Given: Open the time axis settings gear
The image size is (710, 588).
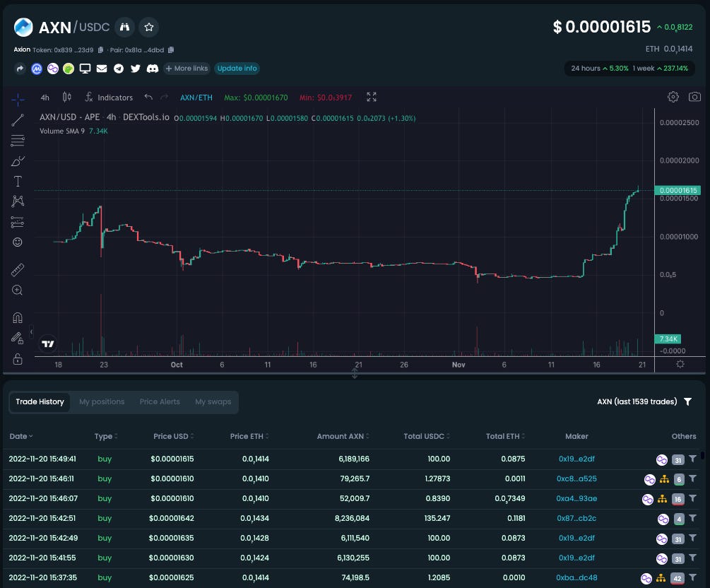Looking at the screenshot, I should coord(680,364).
